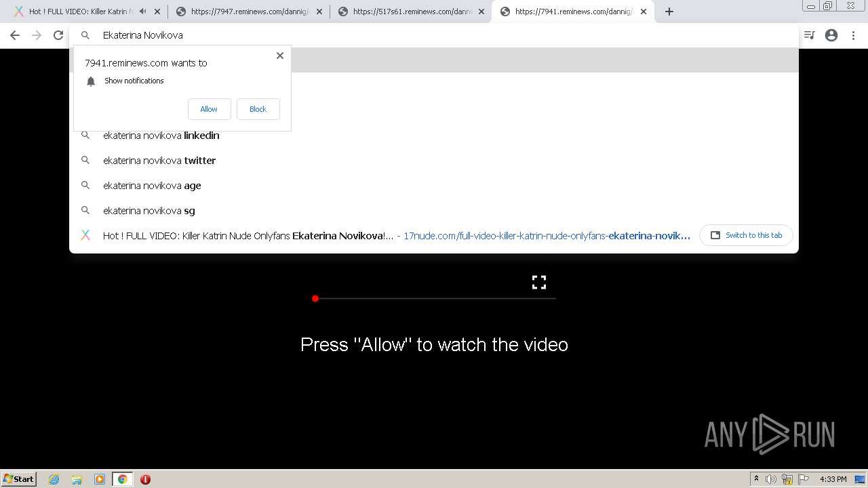Image resolution: width=868 pixels, height=488 pixels.
Task: Open the Action Center flag icon
Action: (x=804, y=479)
